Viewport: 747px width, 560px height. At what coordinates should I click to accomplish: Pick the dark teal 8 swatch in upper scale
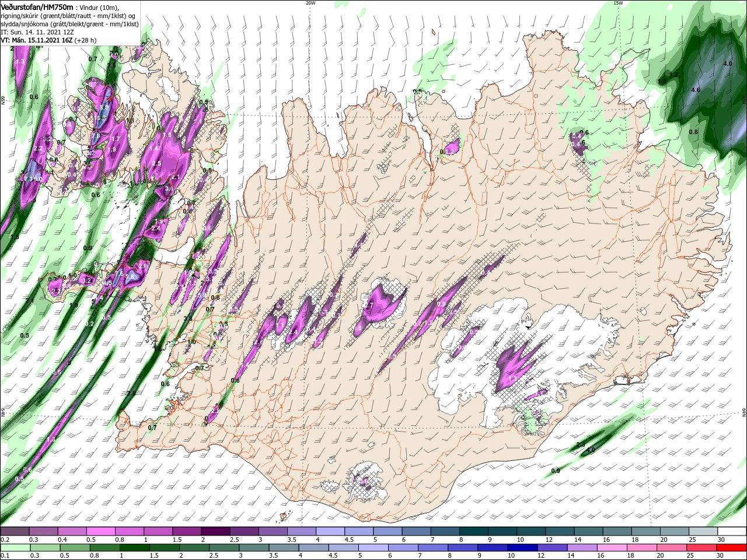tap(473, 531)
